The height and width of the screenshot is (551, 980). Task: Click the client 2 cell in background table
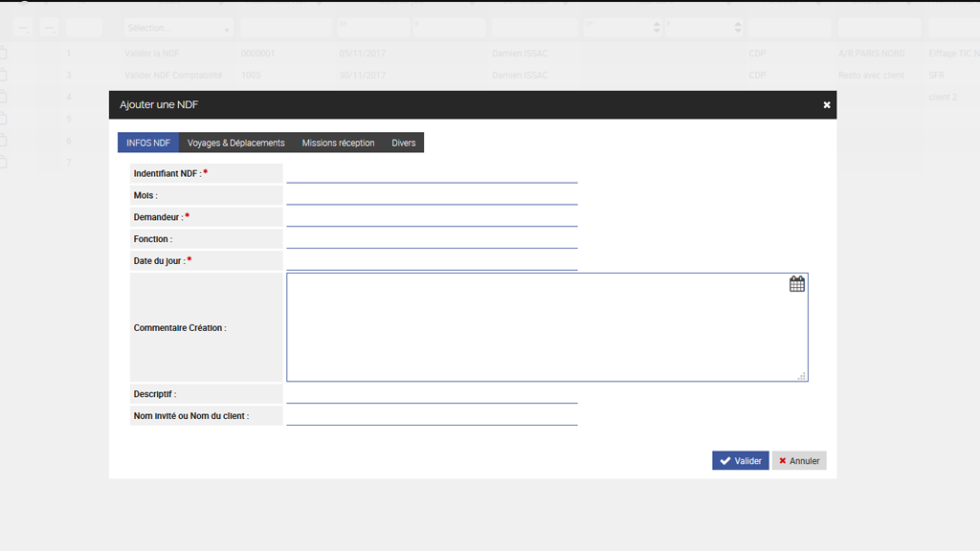943,98
